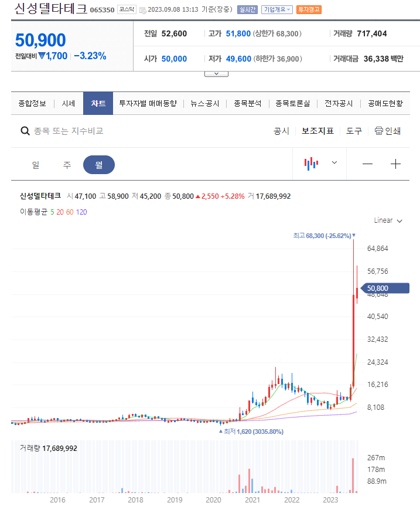Click the 64,864 price axis label
This screenshot has width=420, height=506.
(377, 249)
